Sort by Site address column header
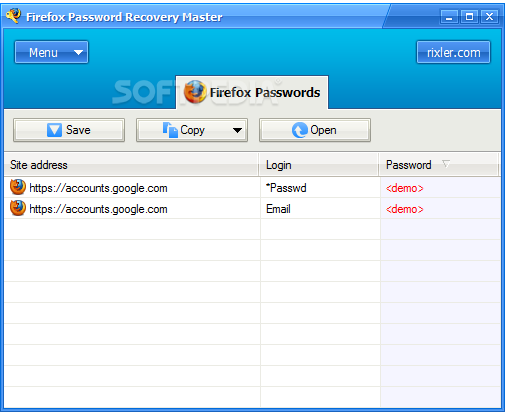Viewport: 505px width, 412px height. [131, 165]
